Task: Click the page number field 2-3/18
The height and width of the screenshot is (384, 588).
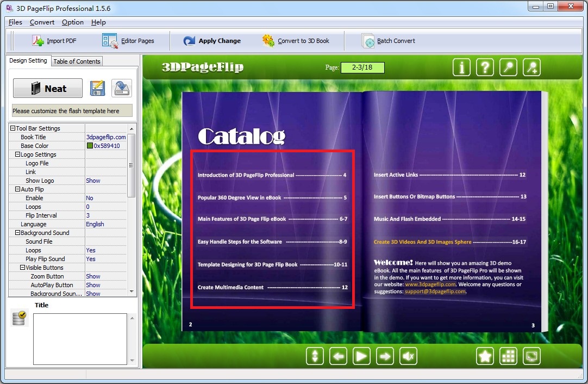Action: (x=362, y=67)
